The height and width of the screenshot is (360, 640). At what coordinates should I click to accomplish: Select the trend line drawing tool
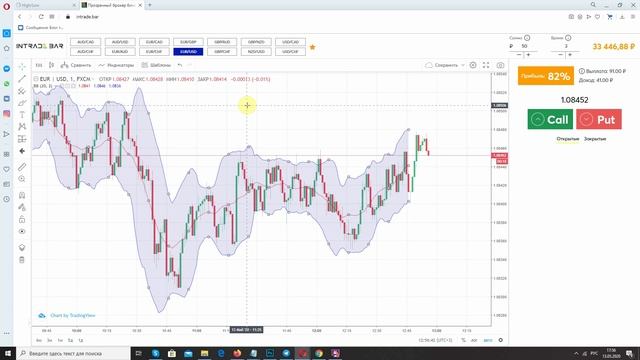tap(22, 78)
